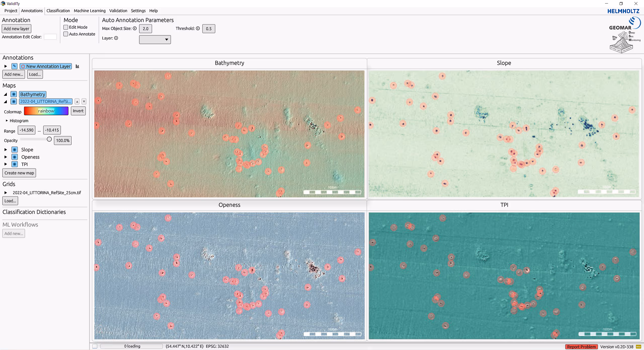Open the Validation menu

(x=118, y=11)
